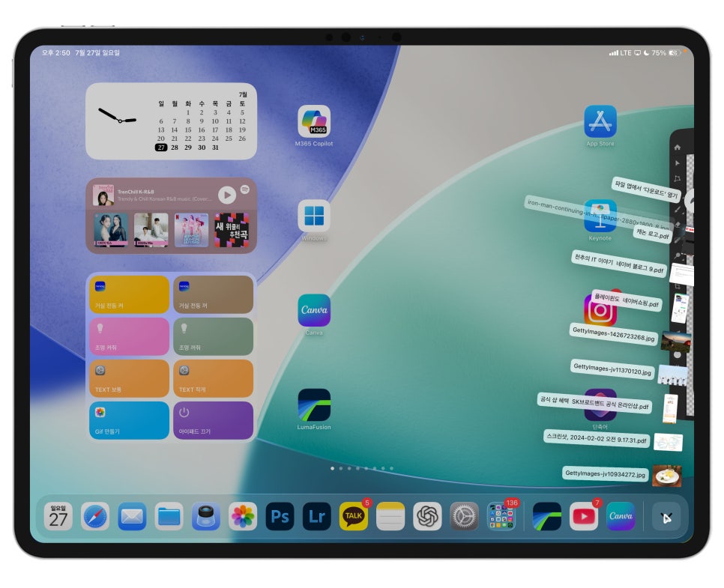The image size is (724, 588).
Task: Open GettyImages-jv11370120.jpg
Action: [612, 369]
